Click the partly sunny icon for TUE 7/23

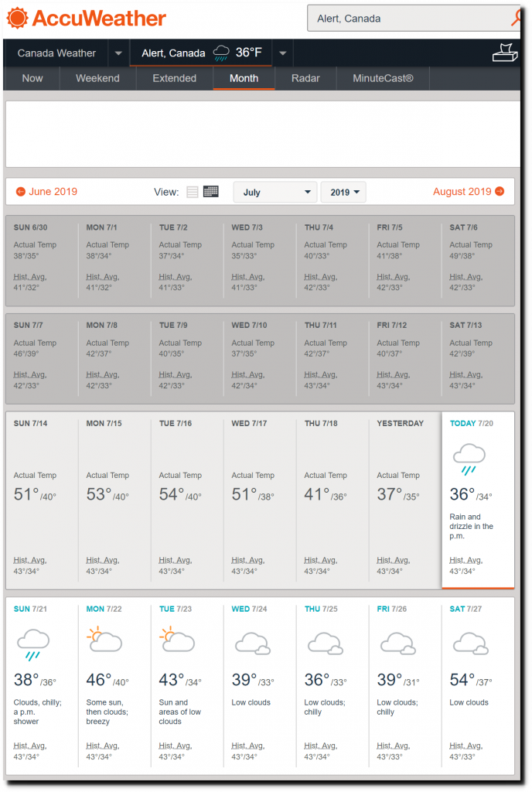(x=177, y=640)
